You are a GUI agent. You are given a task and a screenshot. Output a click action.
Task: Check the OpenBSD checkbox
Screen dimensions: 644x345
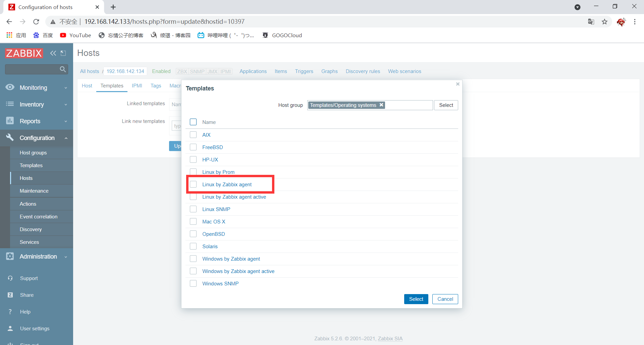[193, 234]
